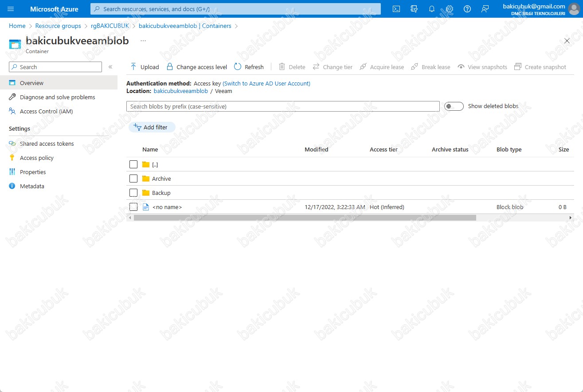Open the [..] parent folder

coord(155,164)
